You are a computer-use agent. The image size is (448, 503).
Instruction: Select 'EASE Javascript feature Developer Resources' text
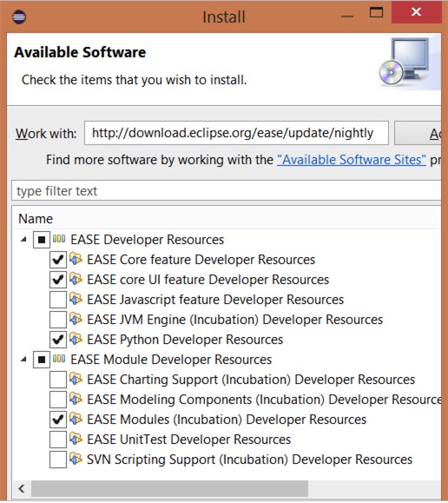[215, 300]
